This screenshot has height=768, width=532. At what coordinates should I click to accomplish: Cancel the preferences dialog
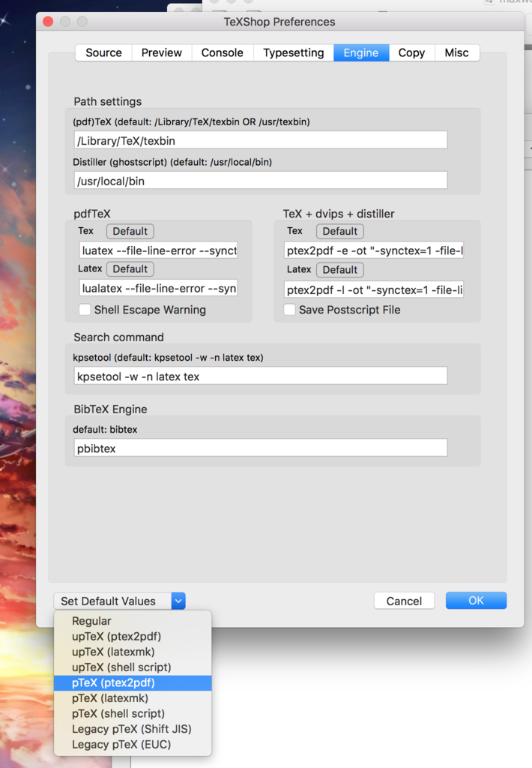point(404,601)
